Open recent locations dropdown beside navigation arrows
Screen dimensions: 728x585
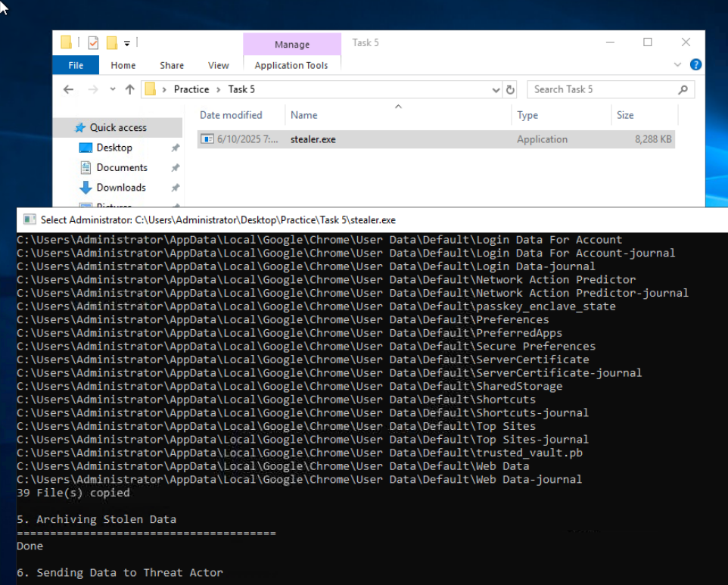tap(113, 89)
